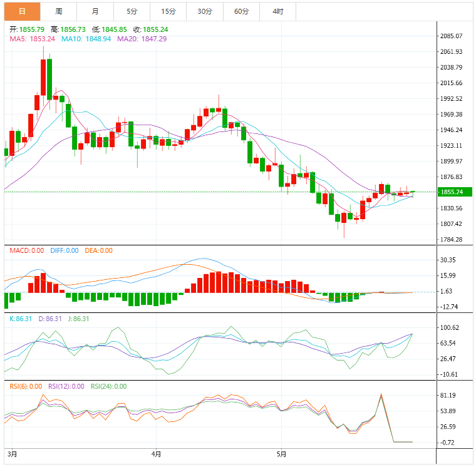Click the RSI spike peak near 81

pos(381,395)
